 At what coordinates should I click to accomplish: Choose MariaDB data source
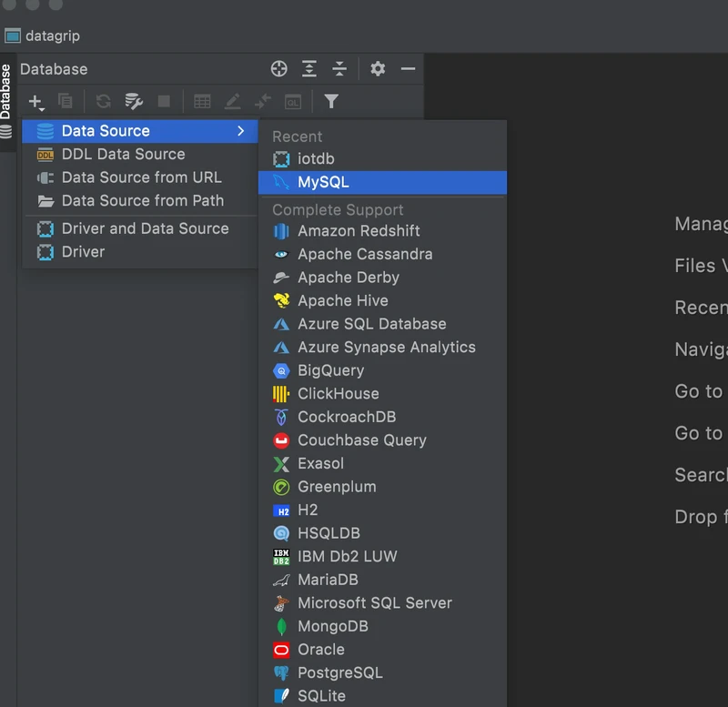tap(382, 580)
